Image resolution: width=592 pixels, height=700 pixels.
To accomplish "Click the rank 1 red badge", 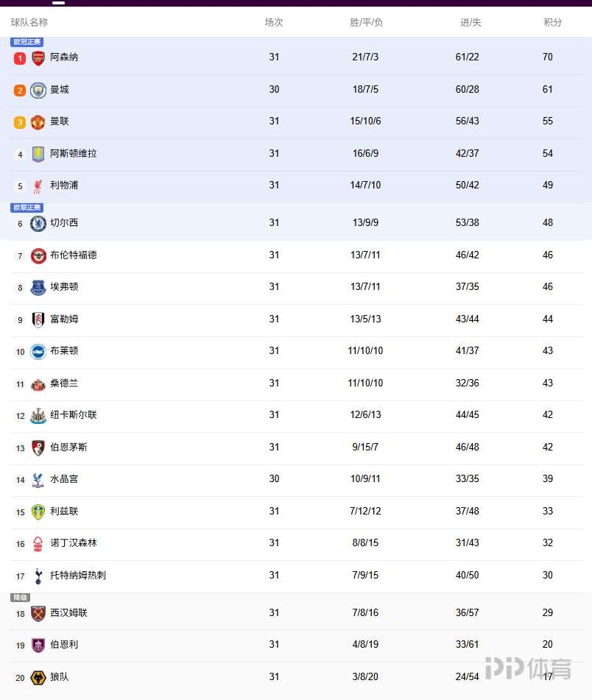I will coord(20,58).
